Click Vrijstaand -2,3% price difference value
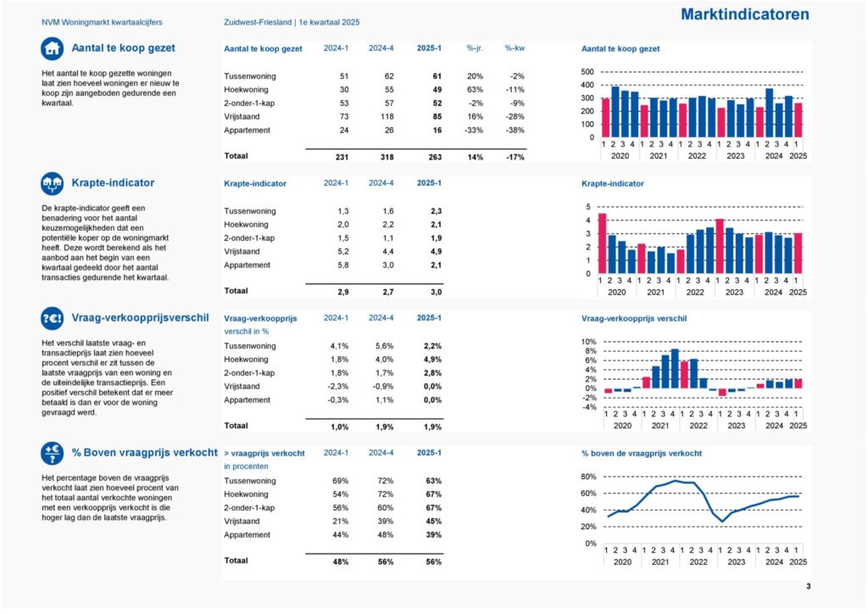The image size is (868, 614). tap(337, 387)
